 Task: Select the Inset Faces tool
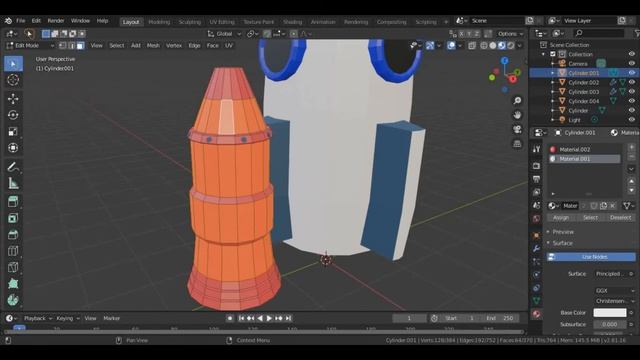[x=13, y=218]
